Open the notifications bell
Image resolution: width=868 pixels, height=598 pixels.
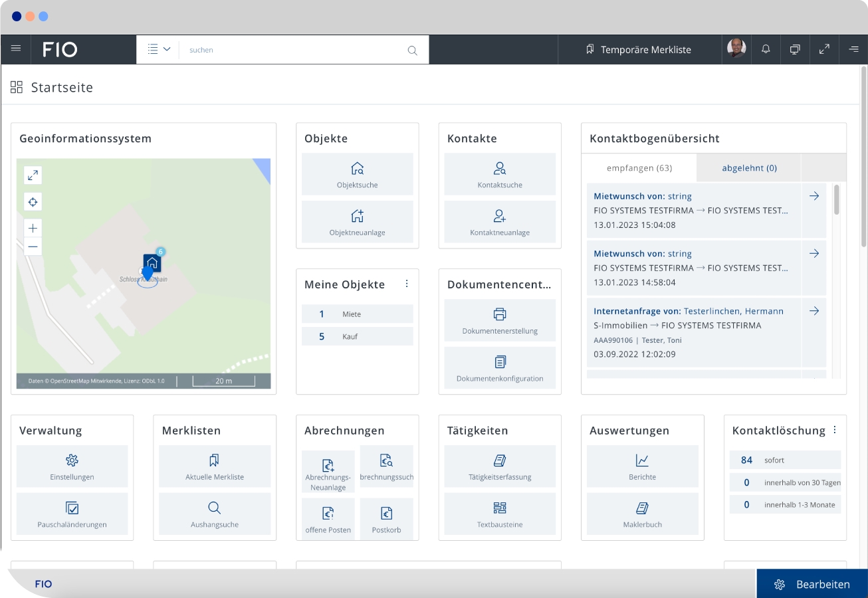tap(766, 49)
